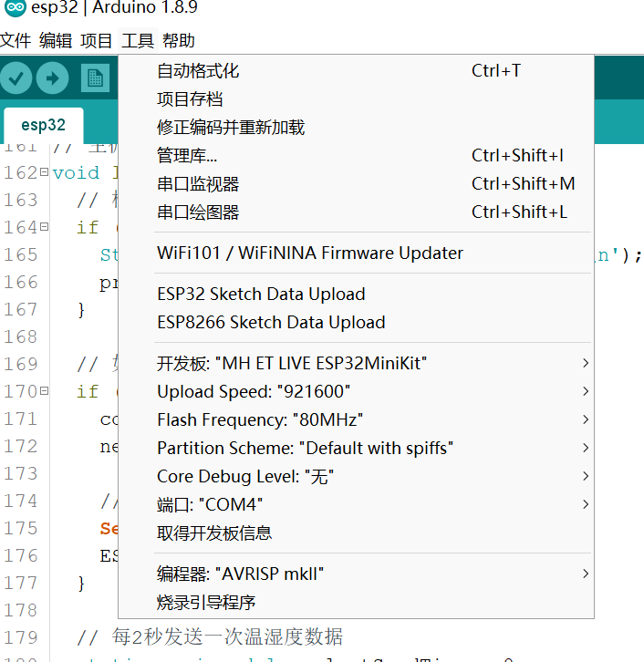Viewport: 644px width, 662px height.
Task: Open the 编辑 menu
Action: 56,41
